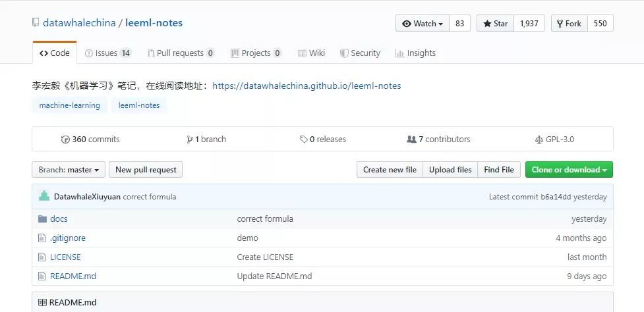Click the 4 months ago timestamp

pos(581,238)
